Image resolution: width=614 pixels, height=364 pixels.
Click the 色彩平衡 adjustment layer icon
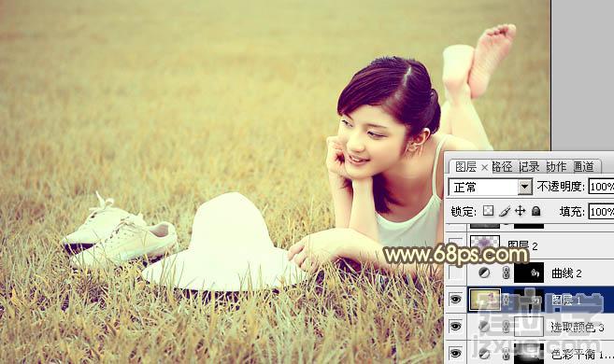click(484, 354)
